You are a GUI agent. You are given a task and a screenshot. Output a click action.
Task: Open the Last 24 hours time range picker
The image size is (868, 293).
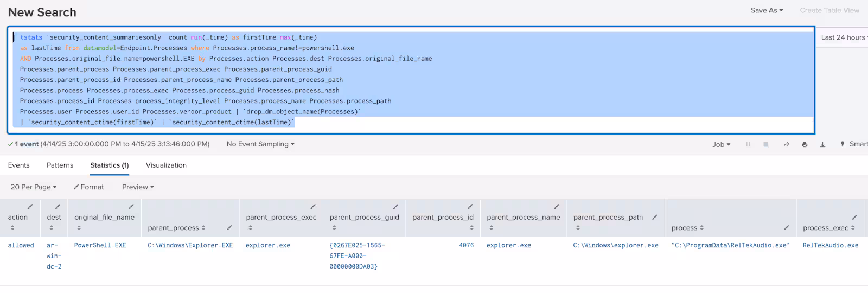click(843, 37)
